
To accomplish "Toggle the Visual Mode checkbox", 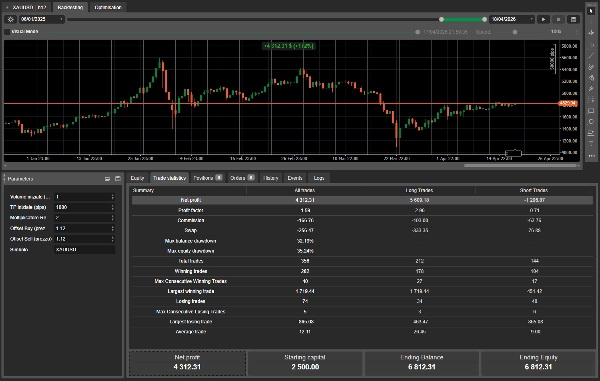I will [x=7, y=32].
